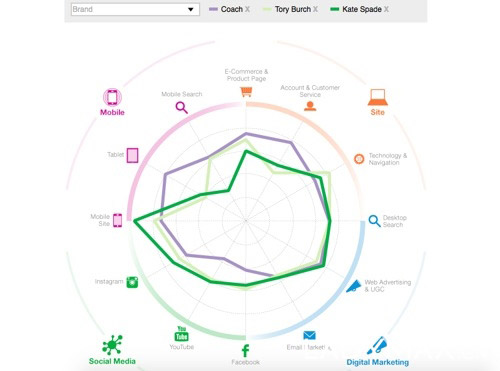Image resolution: width=500 pixels, height=371 pixels.
Task: Click the E-Commerce shopping cart icon
Action: (246, 92)
